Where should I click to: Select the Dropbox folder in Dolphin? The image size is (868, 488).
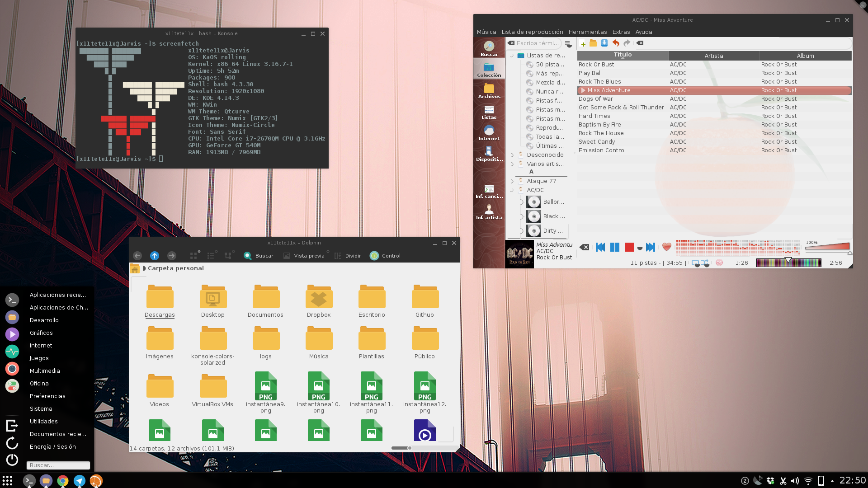[319, 301]
